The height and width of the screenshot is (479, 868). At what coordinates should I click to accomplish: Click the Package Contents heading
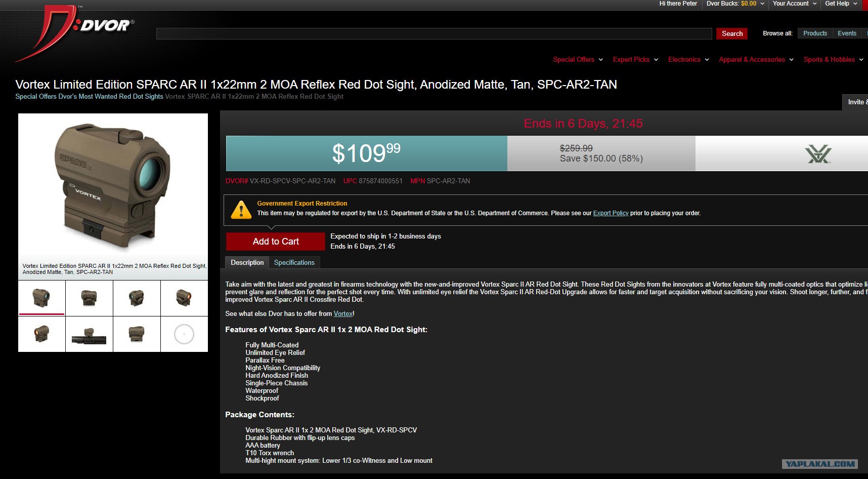[259, 415]
